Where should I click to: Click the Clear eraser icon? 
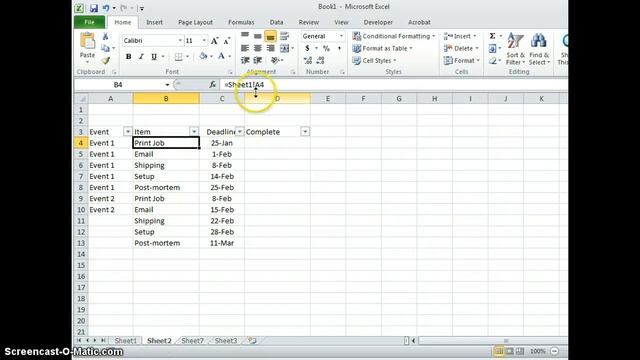[x=492, y=61]
